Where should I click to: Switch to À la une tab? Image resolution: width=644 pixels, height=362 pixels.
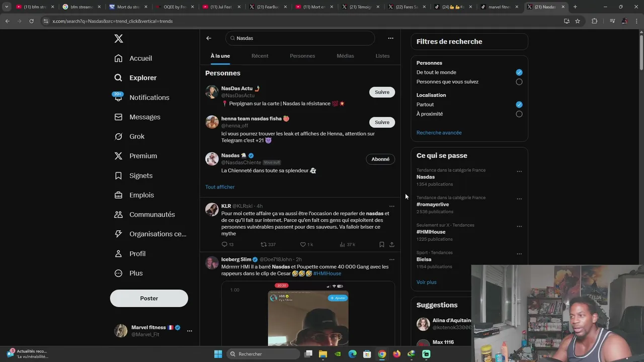click(220, 56)
